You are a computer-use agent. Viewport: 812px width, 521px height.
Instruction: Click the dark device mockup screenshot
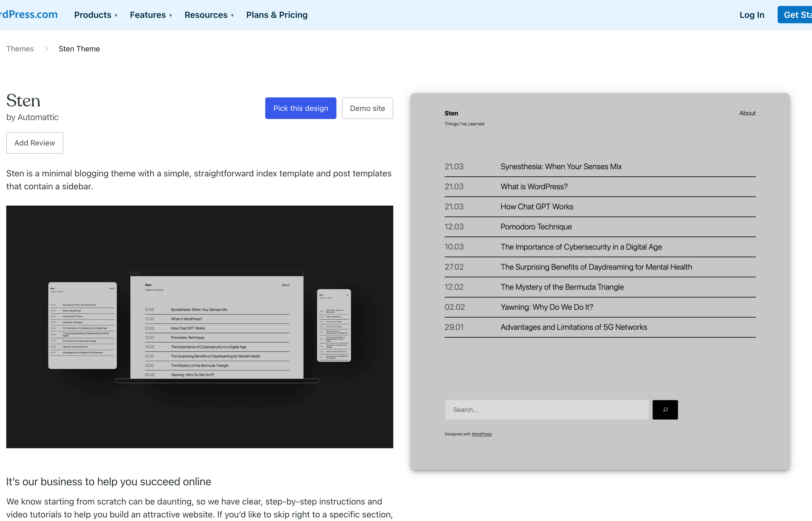click(199, 327)
